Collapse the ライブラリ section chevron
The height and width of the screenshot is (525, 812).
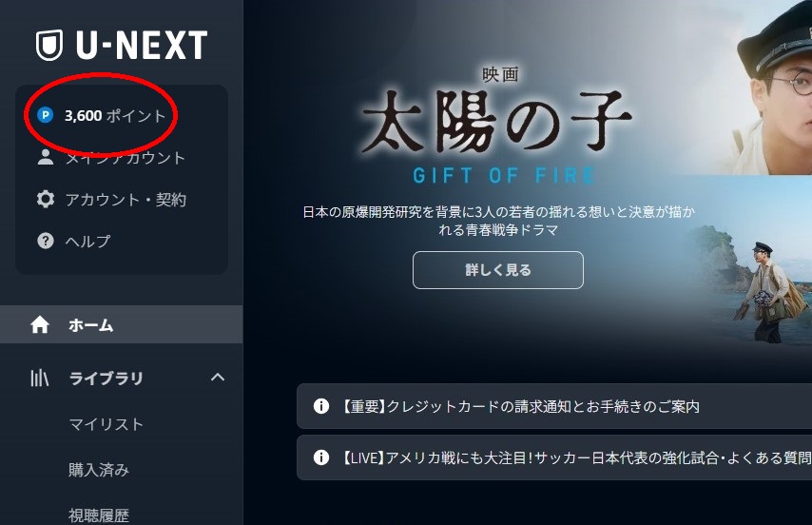[x=218, y=378]
